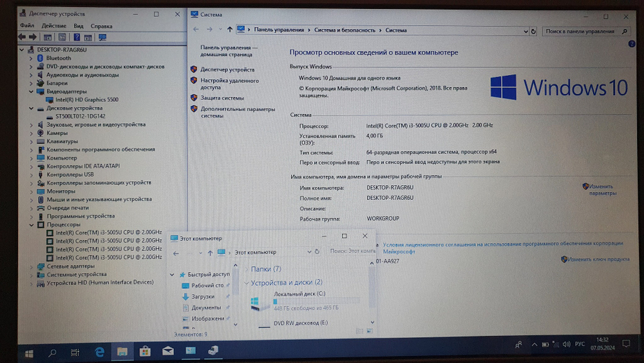The width and height of the screenshot is (644, 363).
Task: Open Mail app from taskbar
Action: [168, 351]
